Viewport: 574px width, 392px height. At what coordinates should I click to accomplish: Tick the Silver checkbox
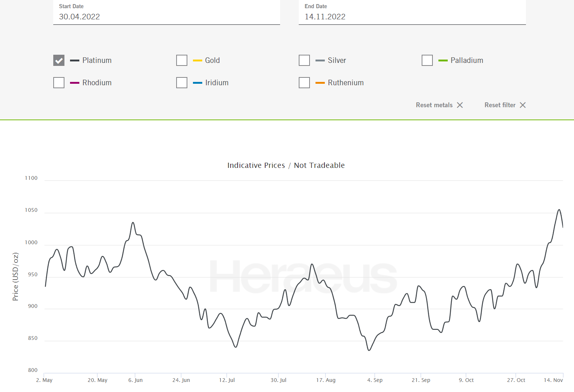[304, 60]
